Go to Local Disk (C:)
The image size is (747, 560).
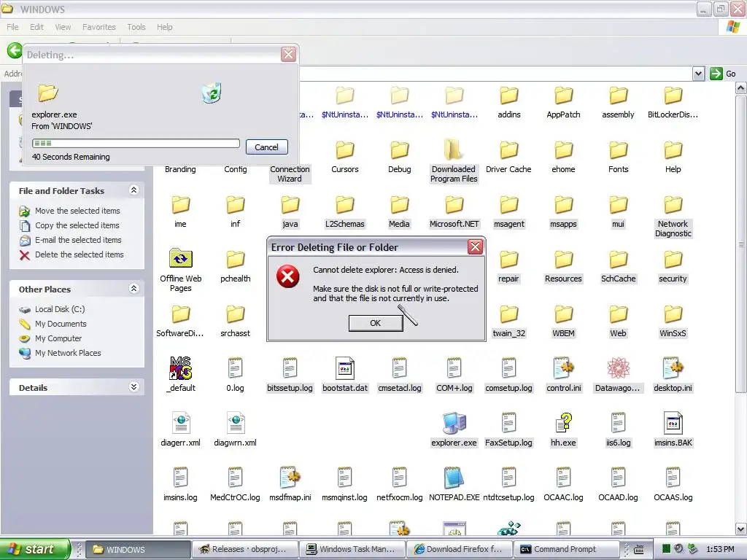click(x=60, y=309)
